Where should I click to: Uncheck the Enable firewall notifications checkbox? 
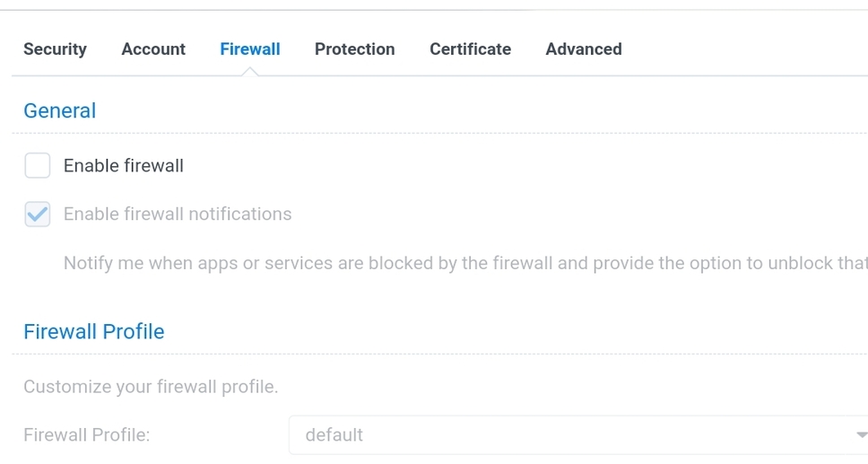pos(38,214)
